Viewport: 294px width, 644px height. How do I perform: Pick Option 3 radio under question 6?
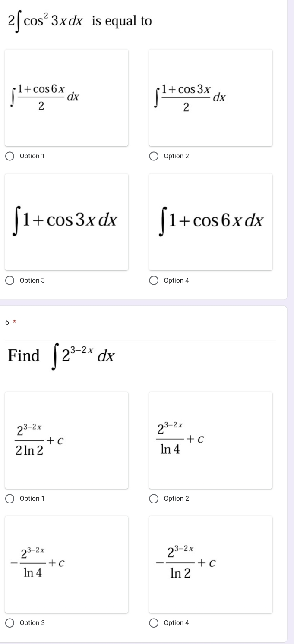[x=10, y=623]
